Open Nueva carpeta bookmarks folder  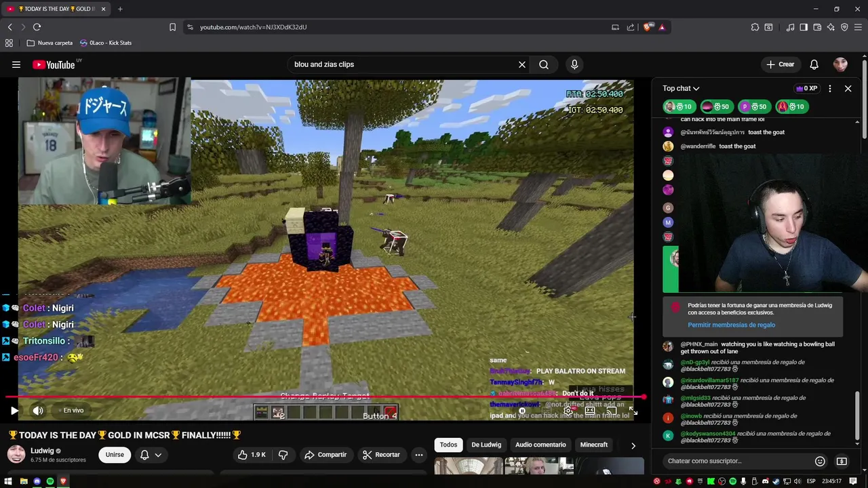click(50, 43)
